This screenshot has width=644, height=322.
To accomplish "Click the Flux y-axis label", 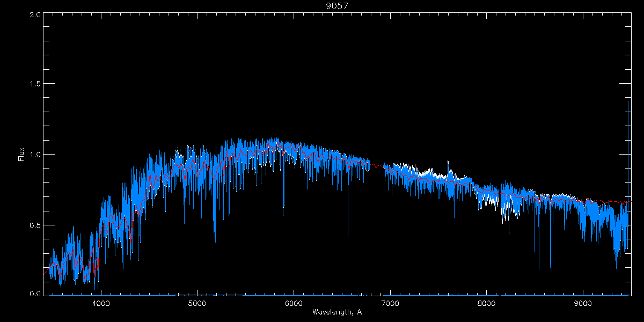I will (21, 155).
